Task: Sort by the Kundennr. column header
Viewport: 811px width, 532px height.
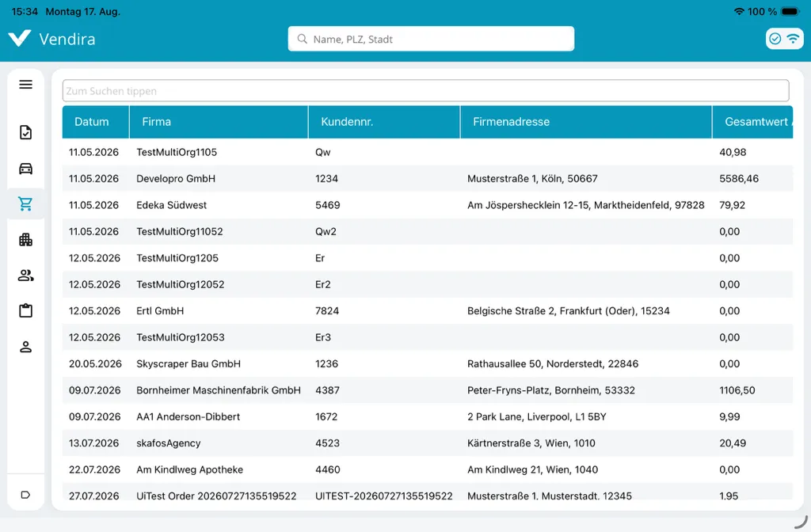Action: [x=384, y=122]
